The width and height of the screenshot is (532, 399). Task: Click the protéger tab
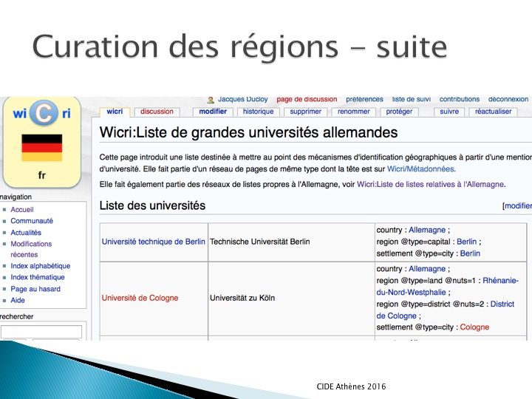click(399, 112)
